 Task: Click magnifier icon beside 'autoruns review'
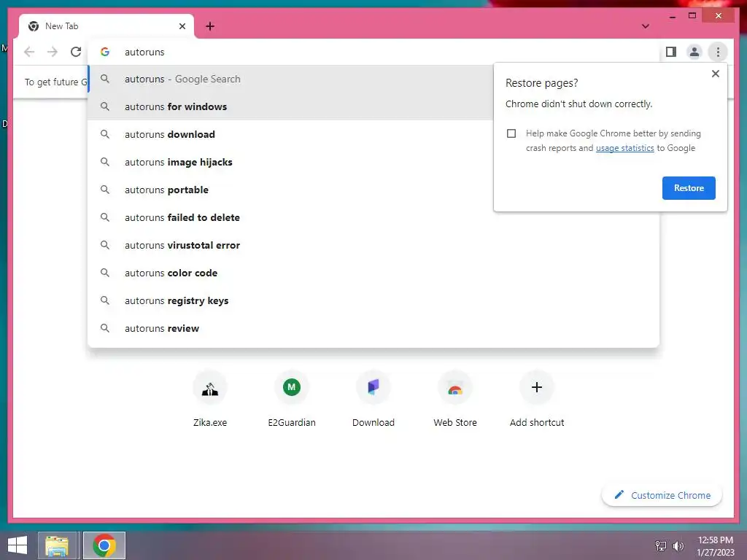(105, 328)
